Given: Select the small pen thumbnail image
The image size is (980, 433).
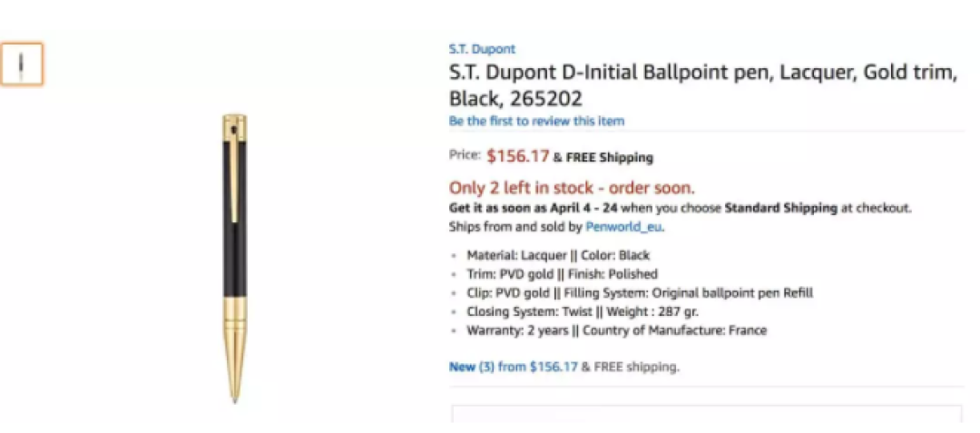Looking at the screenshot, I should tap(22, 64).
